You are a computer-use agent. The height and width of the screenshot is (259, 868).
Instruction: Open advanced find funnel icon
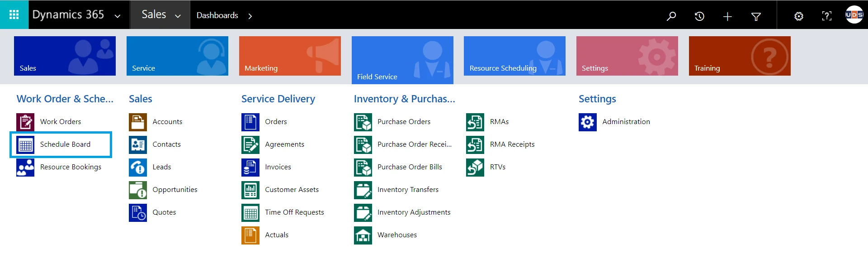pos(756,17)
